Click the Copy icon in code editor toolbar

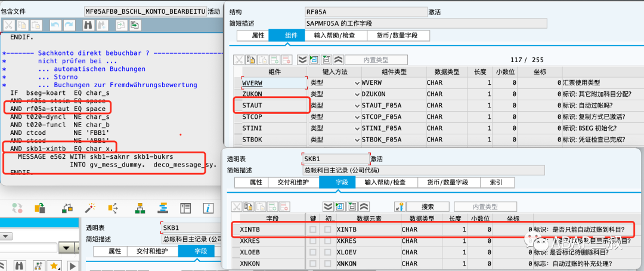(x=23, y=25)
